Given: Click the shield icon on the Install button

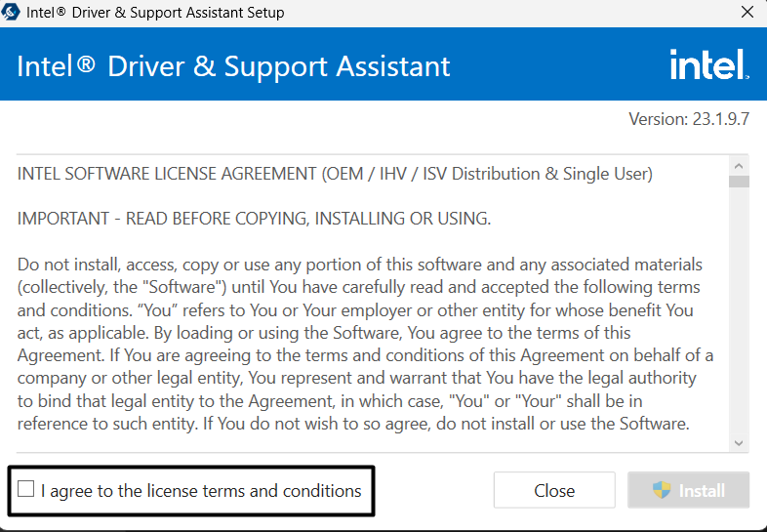Looking at the screenshot, I should [x=663, y=490].
